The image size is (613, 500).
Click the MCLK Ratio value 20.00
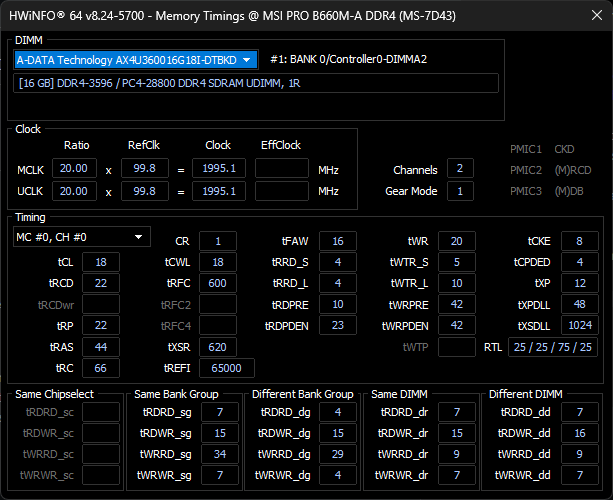74,168
